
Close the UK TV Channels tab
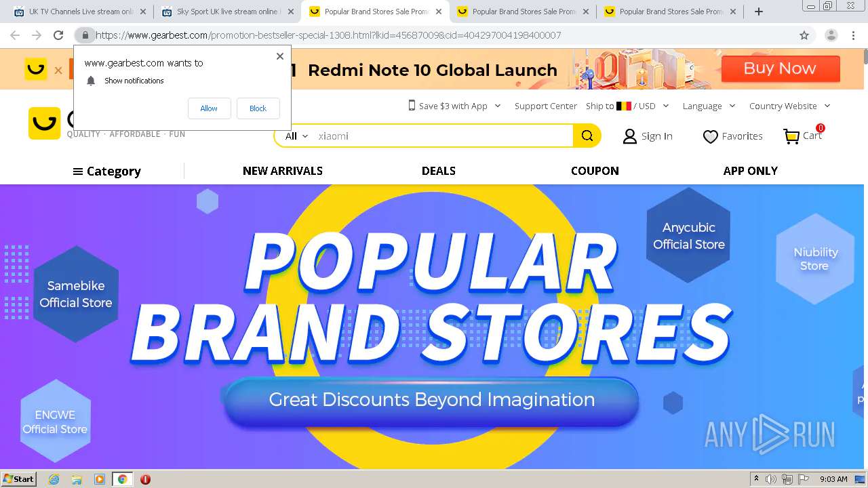tap(143, 12)
